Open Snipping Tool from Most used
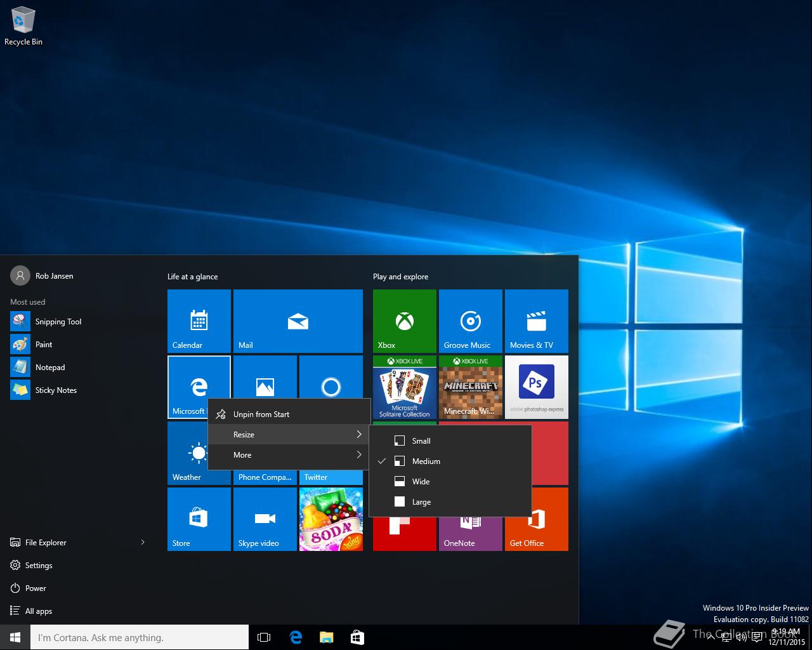The width and height of the screenshot is (812, 650). pyautogui.click(x=79, y=322)
